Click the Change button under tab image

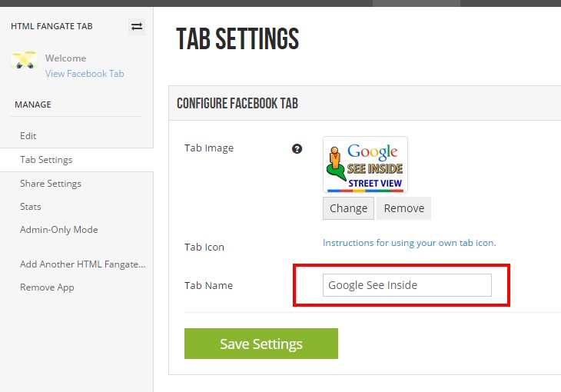tap(348, 208)
